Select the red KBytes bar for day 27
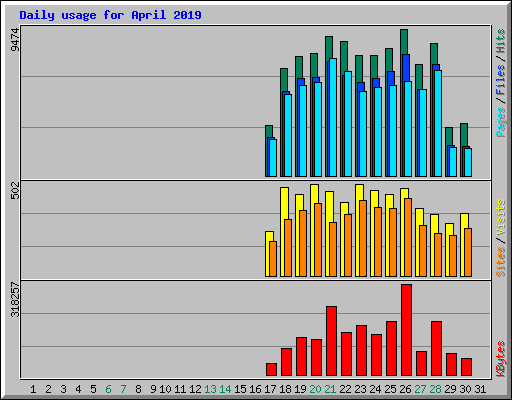The image size is (512, 400). click(421, 364)
